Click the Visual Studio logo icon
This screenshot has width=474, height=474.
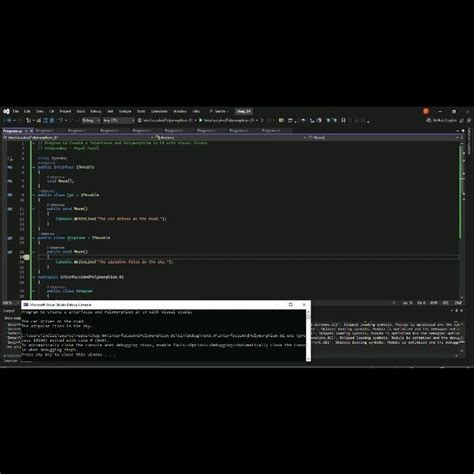(6, 111)
